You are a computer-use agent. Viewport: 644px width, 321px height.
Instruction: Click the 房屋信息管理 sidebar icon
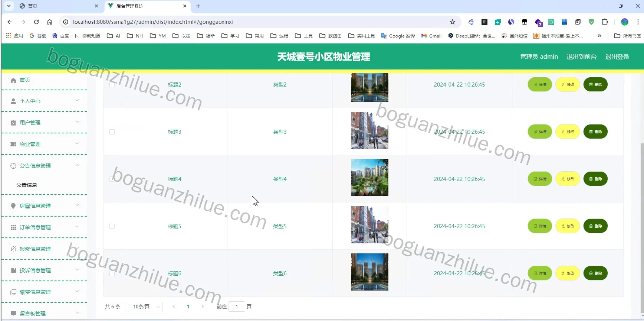pos(13,206)
